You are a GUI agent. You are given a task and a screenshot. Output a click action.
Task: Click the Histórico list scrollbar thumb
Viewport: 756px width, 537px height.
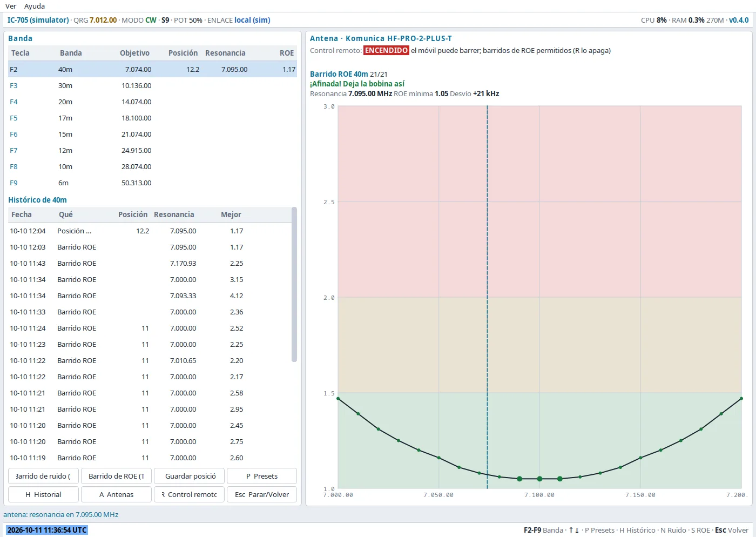pos(294,284)
